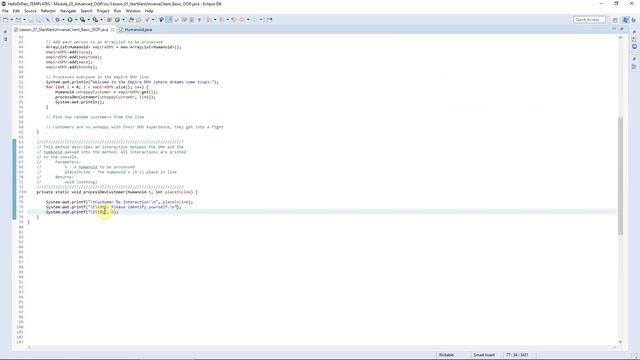Viewport: 640px width, 360px height.
Task: Open the New Java Class dropdown arrow
Action: click(x=123, y=20)
